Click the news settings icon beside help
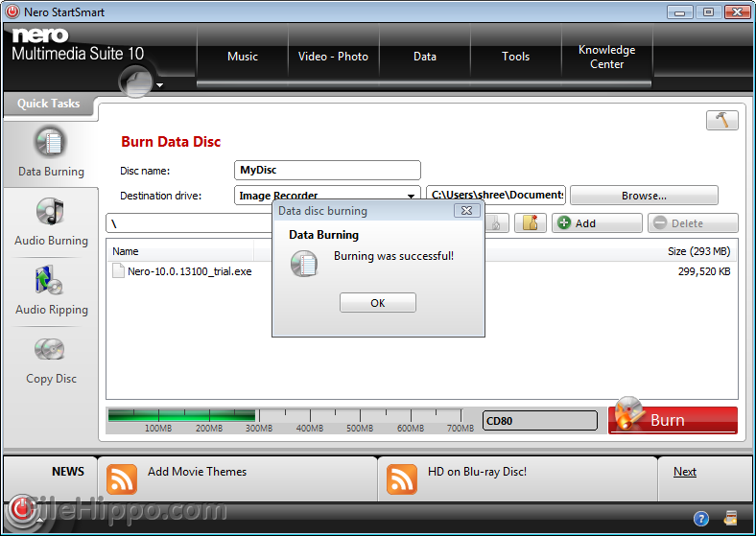Image resolution: width=756 pixels, height=536 pixels. [730, 518]
